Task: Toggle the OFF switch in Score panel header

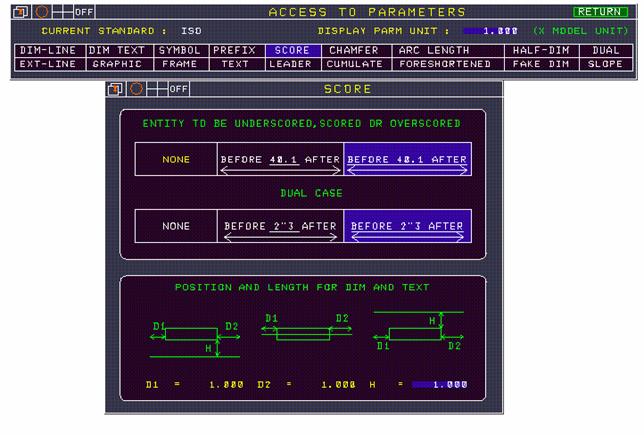Action: [178, 89]
